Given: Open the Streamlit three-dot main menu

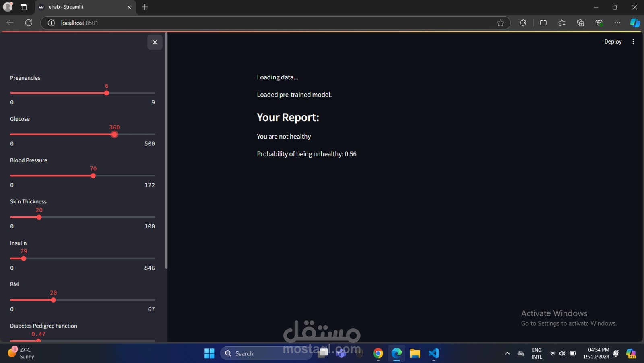Looking at the screenshot, I should pos(633,41).
